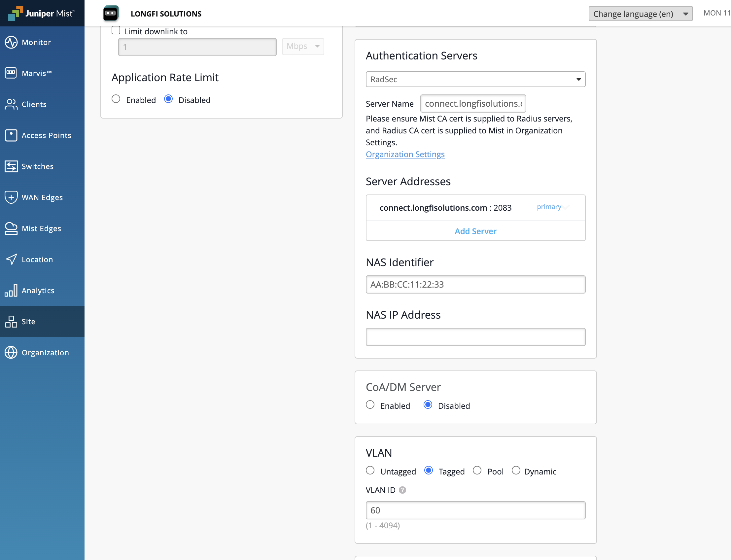The image size is (731, 560).
Task: Click the Mist Edges cloud icon
Action: tap(11, 228)
